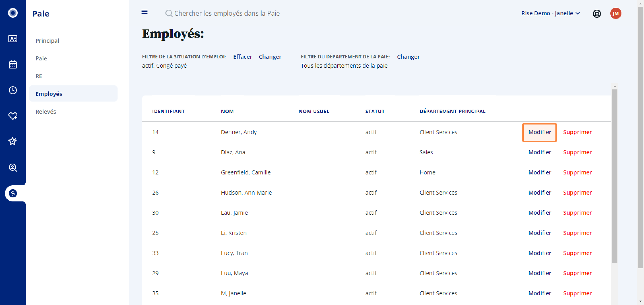Open the employee profile card icon in sidebar
Image resolution: width=644 pixels, height=305 pixels.
[x=13, y=39]
